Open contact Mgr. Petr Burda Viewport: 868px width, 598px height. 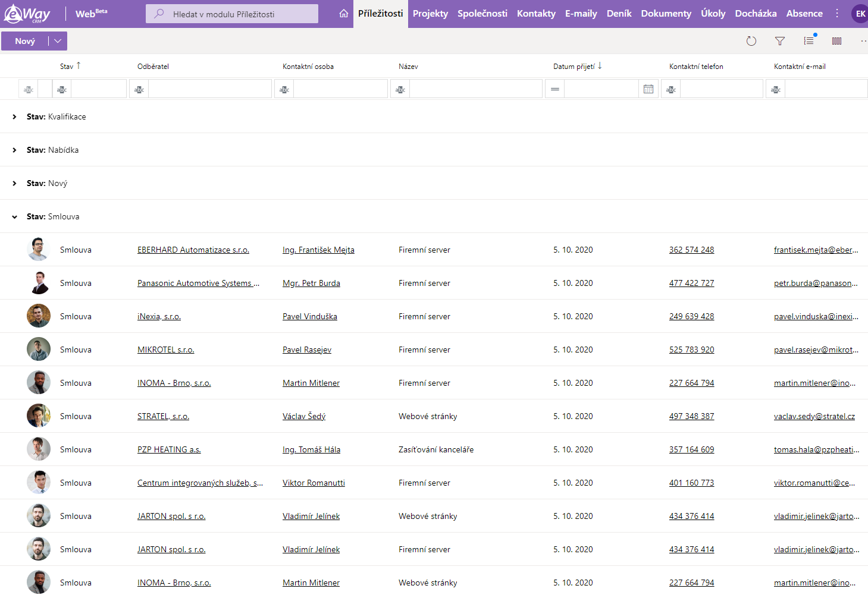coord(311,283)
